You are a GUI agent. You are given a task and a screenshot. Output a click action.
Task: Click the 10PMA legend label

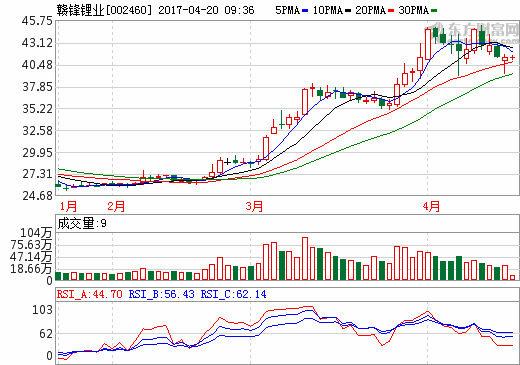coord(327,10)
